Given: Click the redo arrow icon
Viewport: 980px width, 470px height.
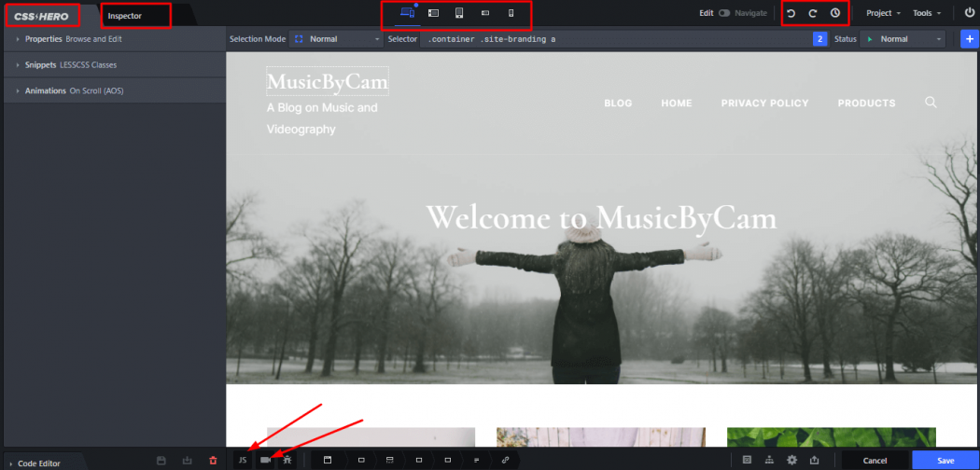Looking at the screenshot, I should coord(812,14).
